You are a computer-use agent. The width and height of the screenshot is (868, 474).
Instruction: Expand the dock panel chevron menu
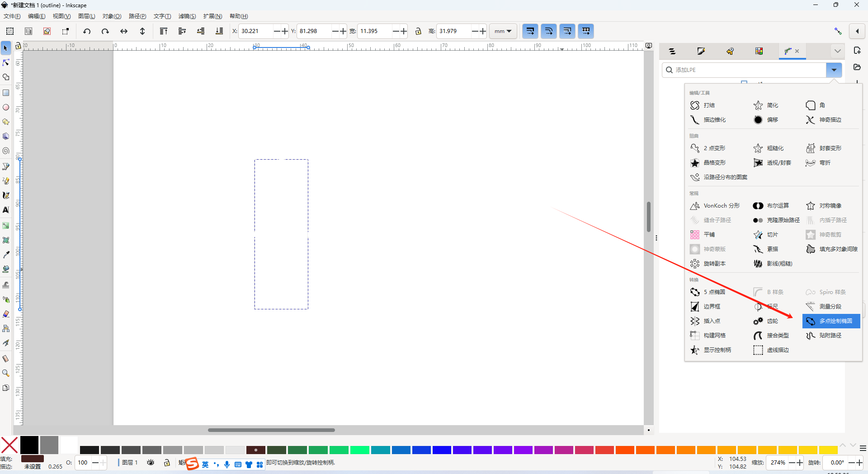point(837,51)
